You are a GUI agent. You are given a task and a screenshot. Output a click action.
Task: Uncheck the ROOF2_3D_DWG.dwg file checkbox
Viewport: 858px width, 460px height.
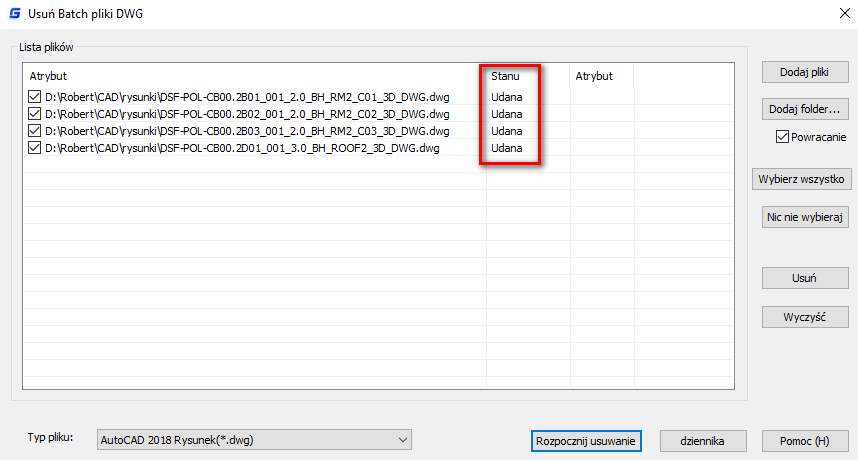click(x=35, y=148)
